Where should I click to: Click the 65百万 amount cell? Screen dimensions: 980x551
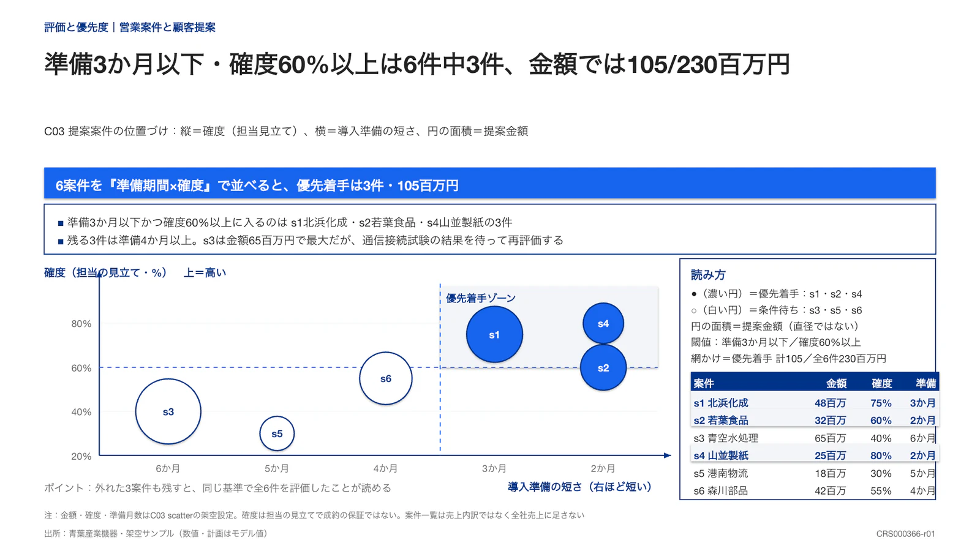coord(830,438)
